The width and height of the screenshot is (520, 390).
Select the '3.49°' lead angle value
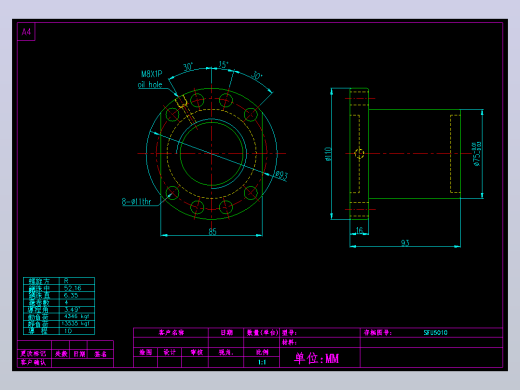72,309
